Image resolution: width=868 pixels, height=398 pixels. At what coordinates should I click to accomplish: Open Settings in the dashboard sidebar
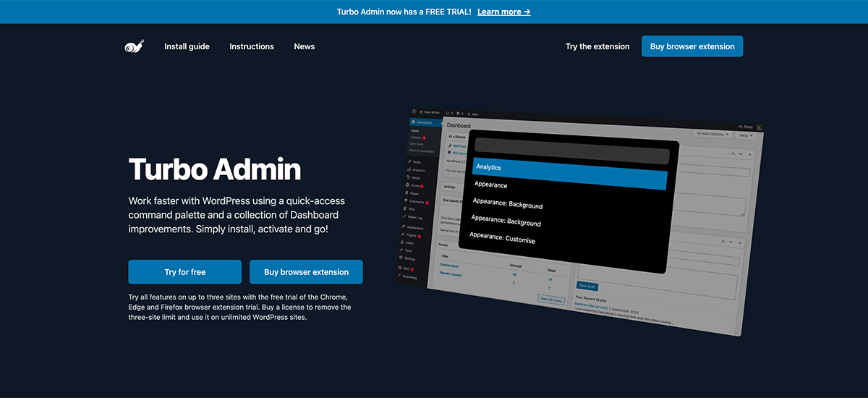point(409,258)
